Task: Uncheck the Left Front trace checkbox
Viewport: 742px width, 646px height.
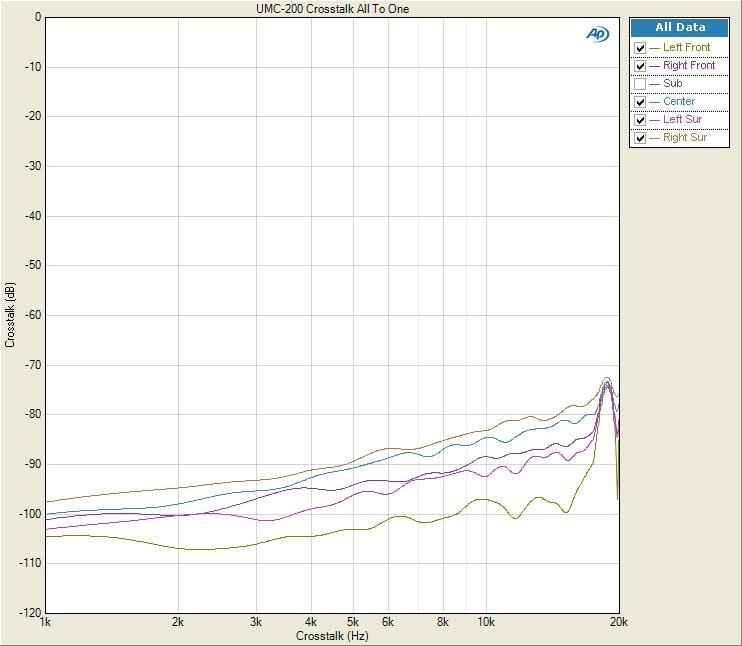Action: point(640,48)
